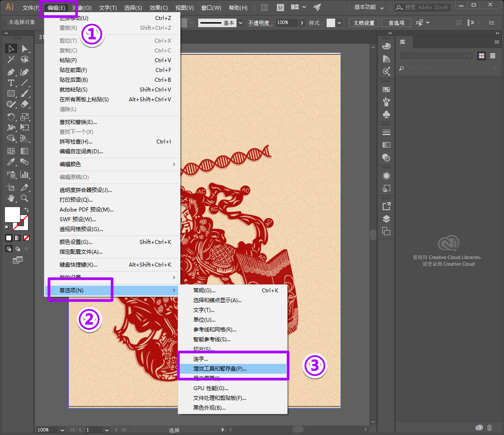Choose 增效工具和暂存盘(P)... in preferences submenu
The width and height of the screenshot is (504, 435).
click(233, 368)
